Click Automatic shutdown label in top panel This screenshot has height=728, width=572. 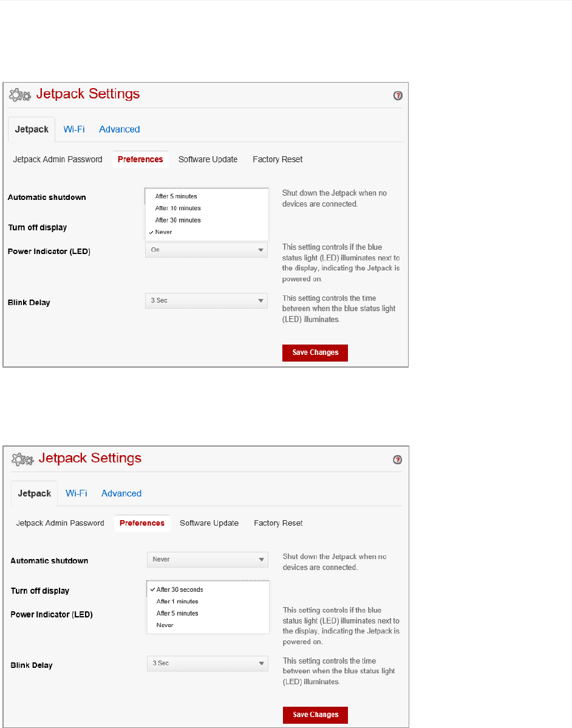coord(47,197)
